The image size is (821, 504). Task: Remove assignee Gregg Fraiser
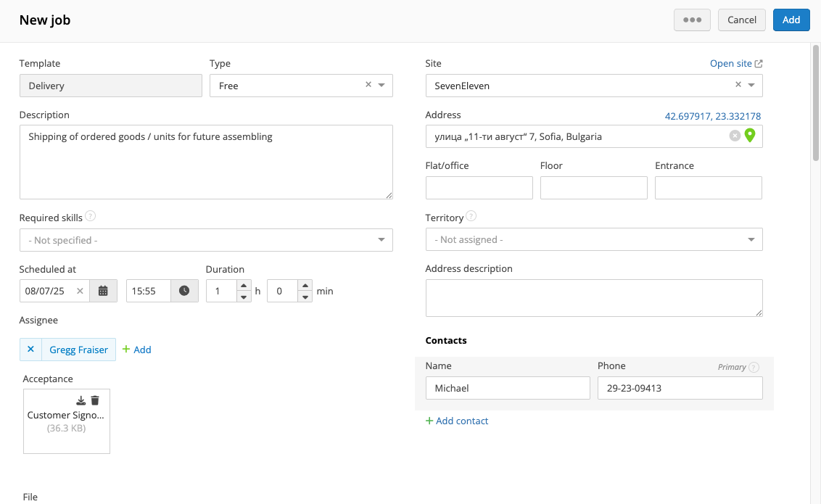pyautogui.click(x=30, y=350)
